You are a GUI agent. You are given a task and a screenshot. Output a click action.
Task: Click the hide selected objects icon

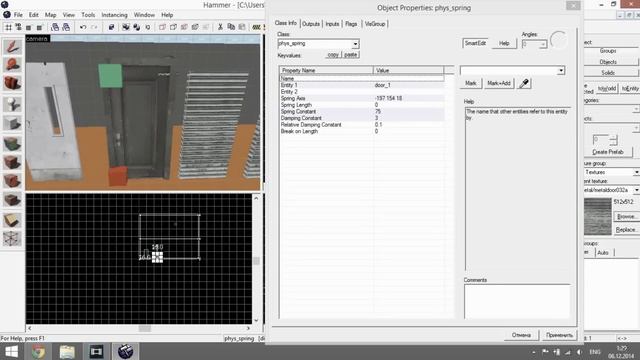click(162, 27)
